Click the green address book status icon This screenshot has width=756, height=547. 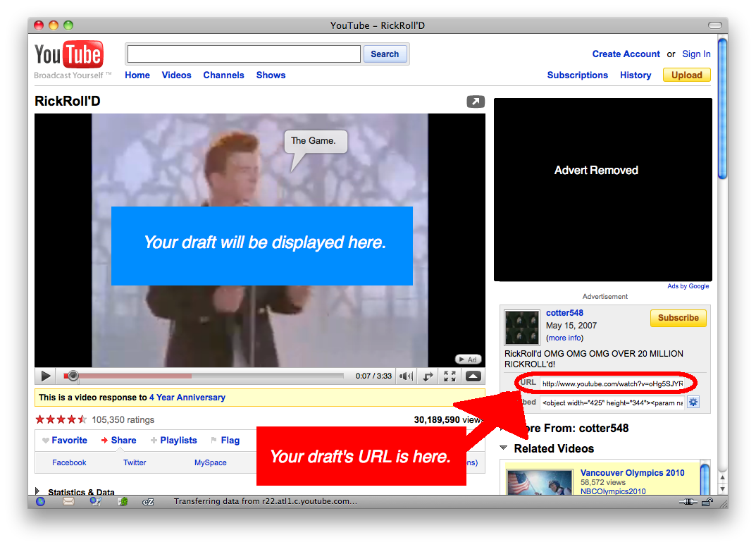[123, 502]
